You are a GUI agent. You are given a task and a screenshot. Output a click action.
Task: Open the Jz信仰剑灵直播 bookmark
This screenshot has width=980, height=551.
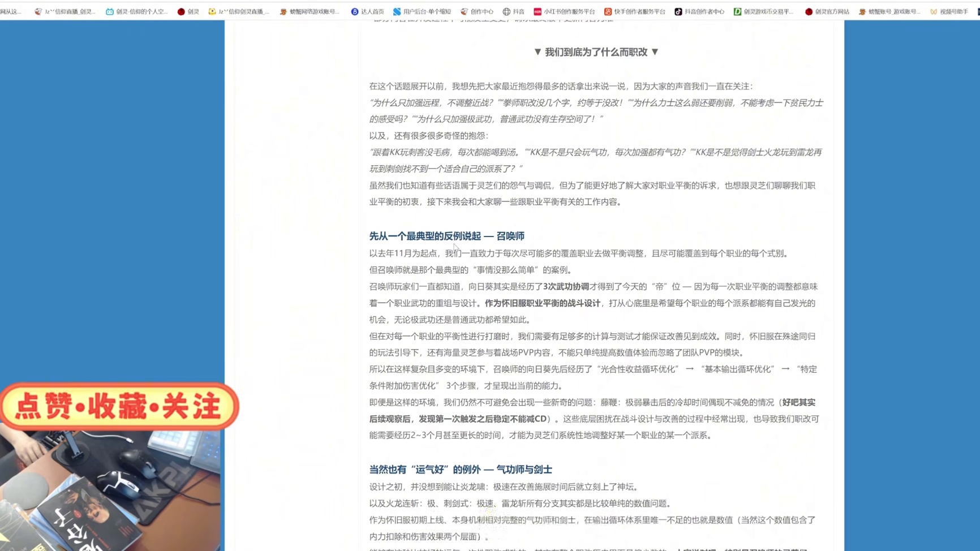(x=238, y=11)
